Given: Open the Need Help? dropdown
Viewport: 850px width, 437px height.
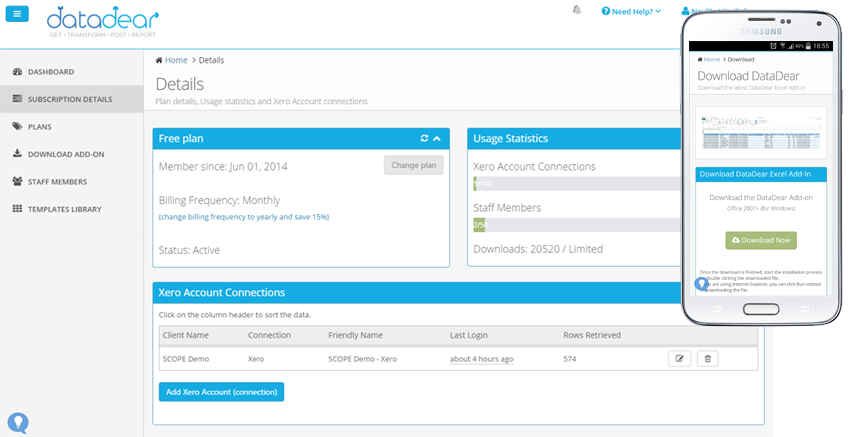Looking at the screenshot, I should coord(631,11).
